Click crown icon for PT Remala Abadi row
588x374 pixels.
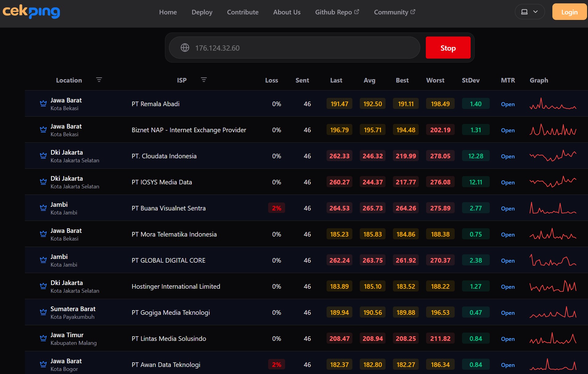(43, 103)
